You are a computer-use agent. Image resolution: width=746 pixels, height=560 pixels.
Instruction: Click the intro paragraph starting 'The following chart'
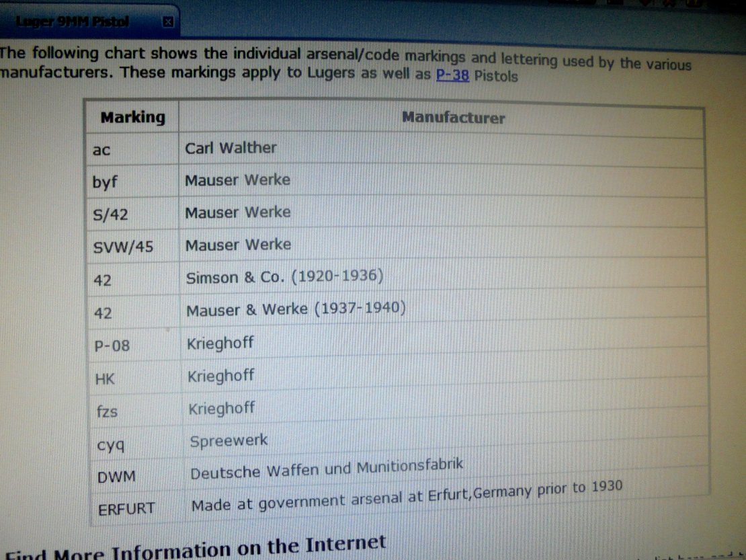(345, 65)
